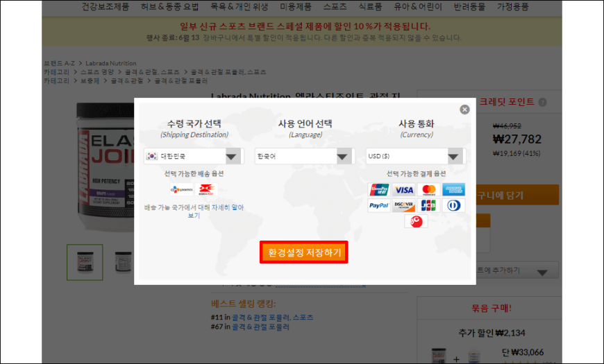
Task: Click the 장바구니에 담기 add to cart button
Action: coord(517,195)
